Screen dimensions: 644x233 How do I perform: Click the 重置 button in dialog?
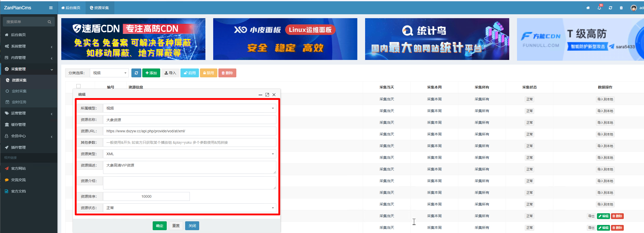click(176, 226)
